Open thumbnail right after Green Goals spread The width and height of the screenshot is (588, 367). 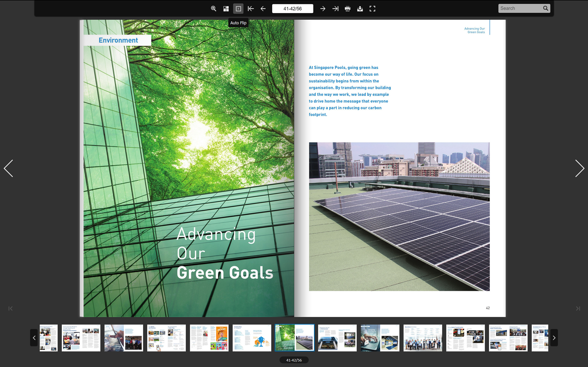[x=337, y=338]
